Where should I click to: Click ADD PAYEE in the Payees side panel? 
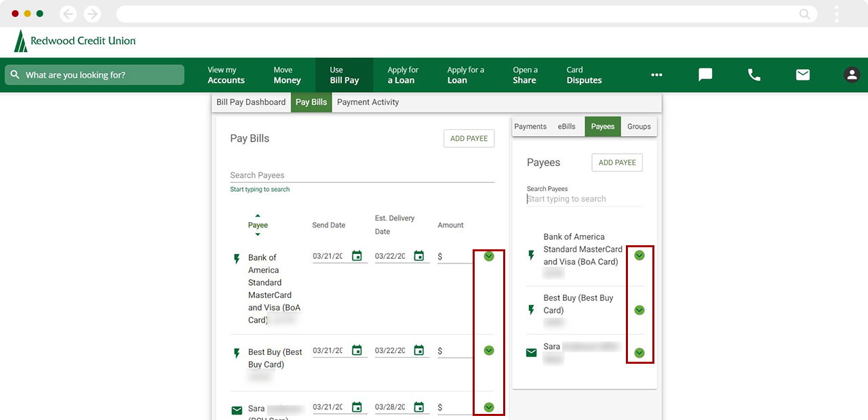click(x=617, y=163)
